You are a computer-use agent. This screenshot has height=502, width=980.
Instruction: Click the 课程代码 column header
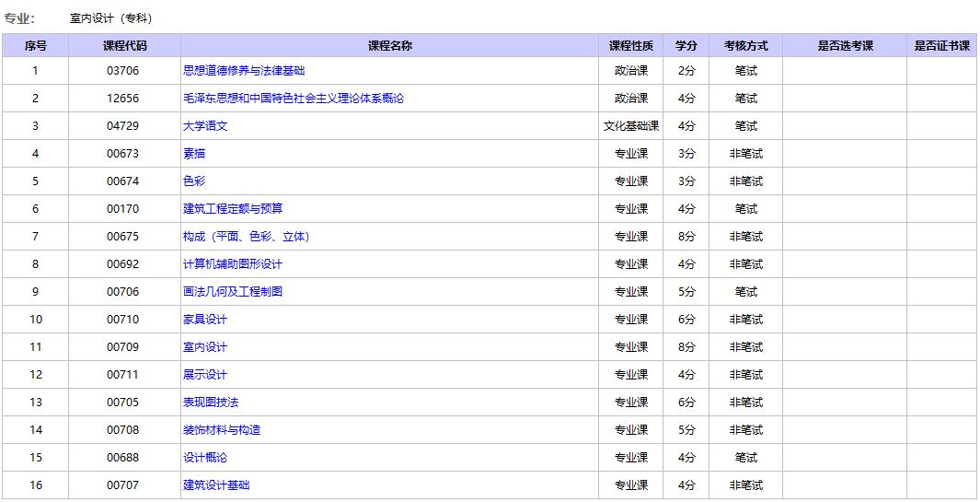125,46
